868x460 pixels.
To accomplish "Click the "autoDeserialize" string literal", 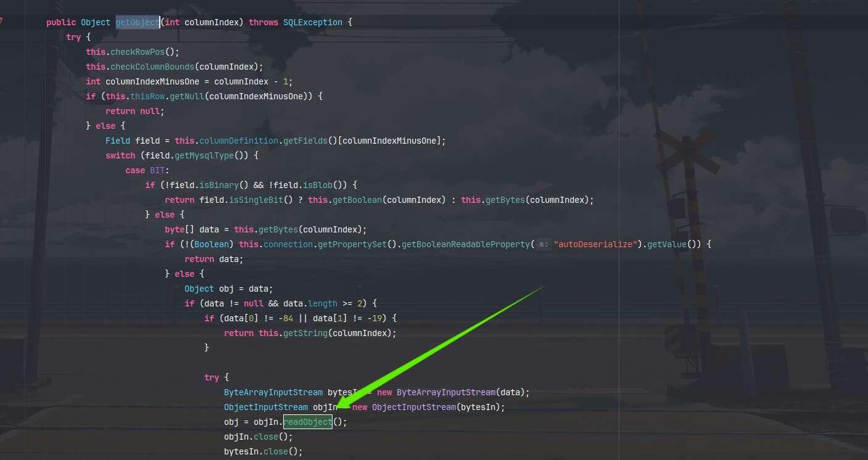I will coord(595,244).
